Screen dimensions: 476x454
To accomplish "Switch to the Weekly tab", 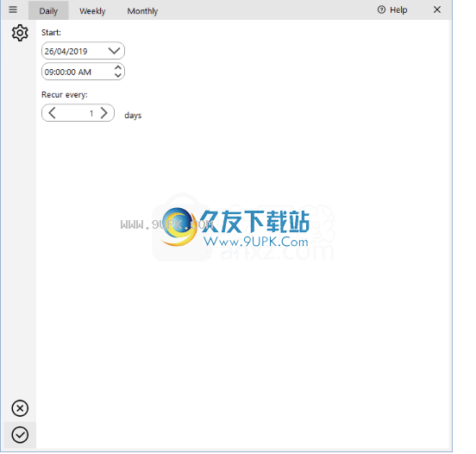I will click(x=92, y=11).
